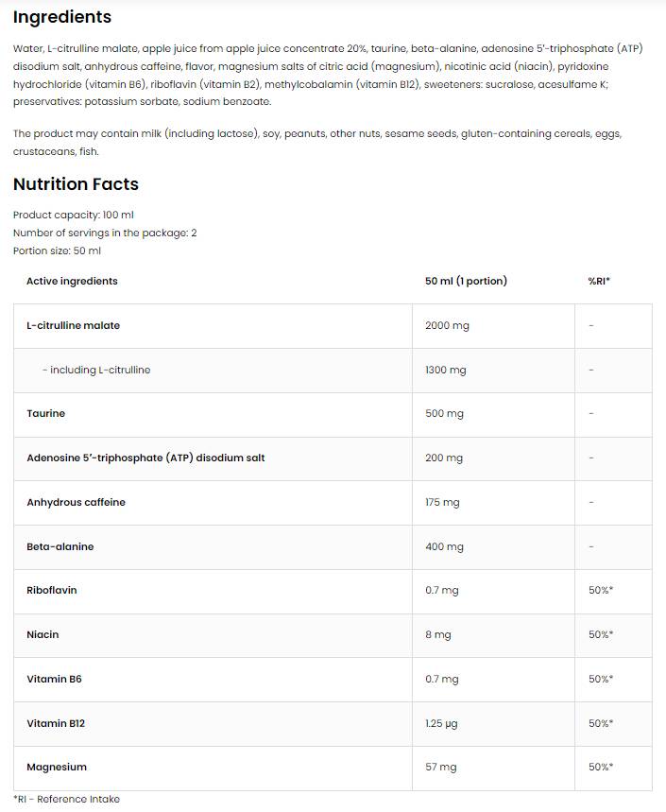Viewport: 666px width, 812px height.
Task: Click the Riboflavin row label
Action: click(x=52, y=590)
